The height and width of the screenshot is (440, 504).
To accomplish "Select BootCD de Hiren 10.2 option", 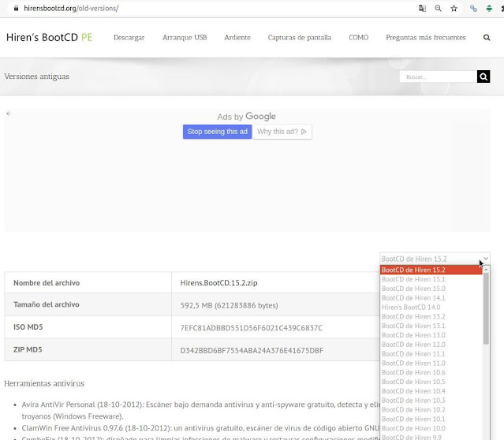I will point(431,410).
